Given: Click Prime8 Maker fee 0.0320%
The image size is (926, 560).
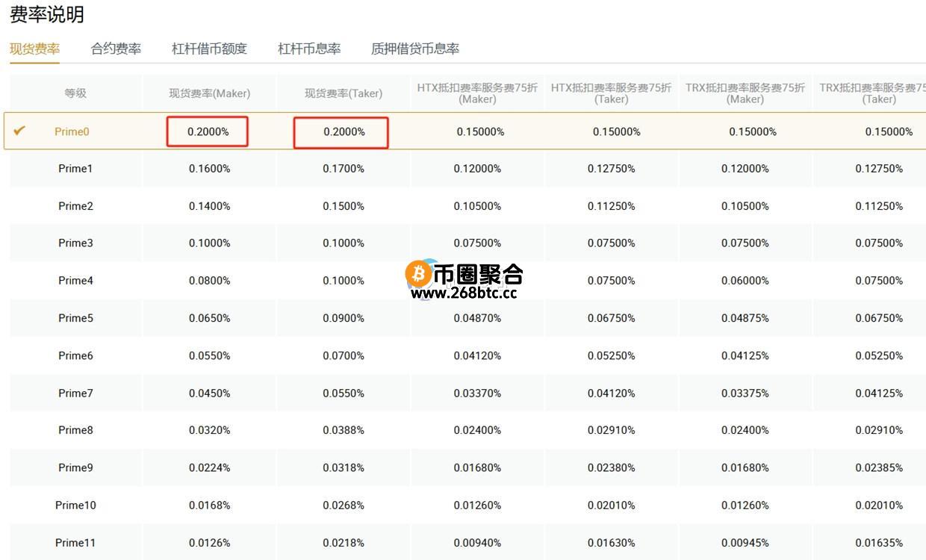Looking at the screenshot, I should pos(209,430).
